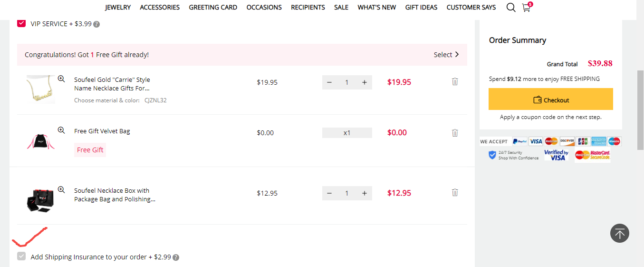Zoom the Necklace Box product image
This screenshot has width=644, height=267.
click(x=61, y=189)
